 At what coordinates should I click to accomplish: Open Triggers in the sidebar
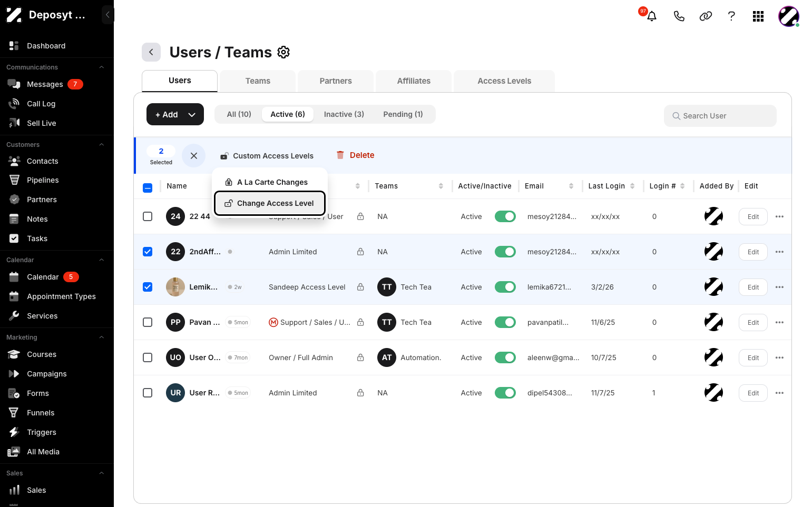[42, 432]
